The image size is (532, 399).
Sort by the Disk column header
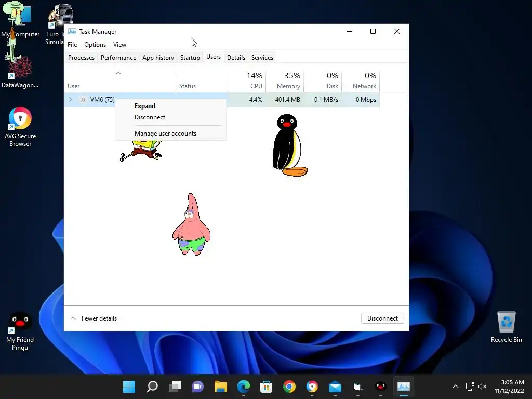point(323,81)
